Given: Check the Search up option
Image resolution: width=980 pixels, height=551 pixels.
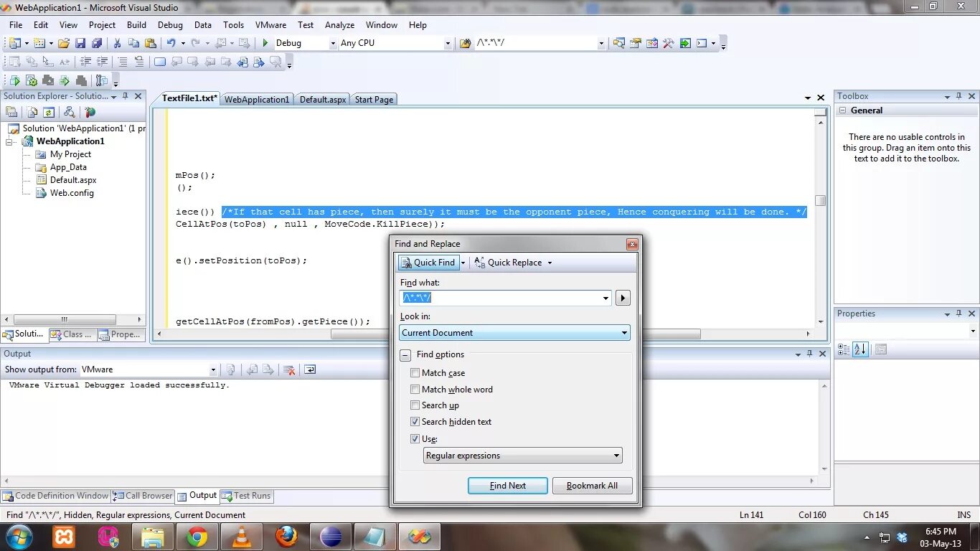Looking at the screenshot, I should tap(415, 405).
